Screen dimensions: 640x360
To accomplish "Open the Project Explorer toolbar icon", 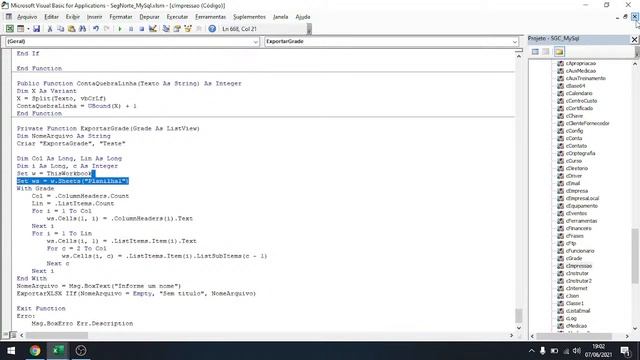I will (x=166, y=29).
